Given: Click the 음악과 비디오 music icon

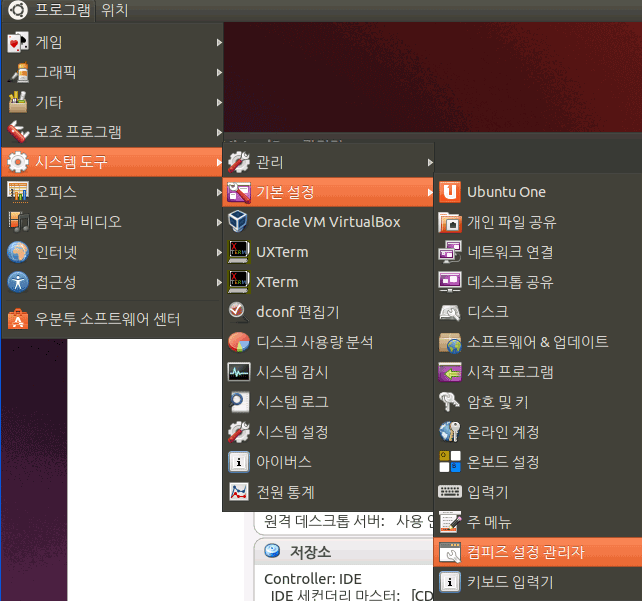Looking at the screenshot, I should (x=18, y=221).
